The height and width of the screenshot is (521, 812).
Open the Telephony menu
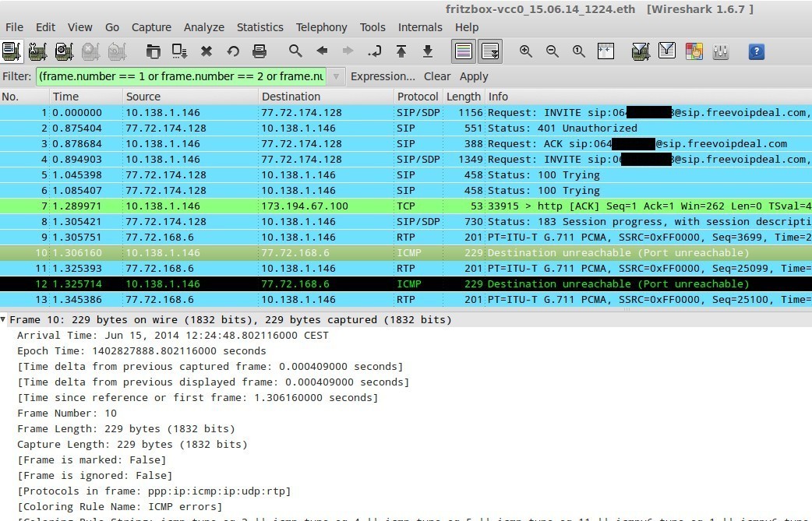click(x=321, y=27)
